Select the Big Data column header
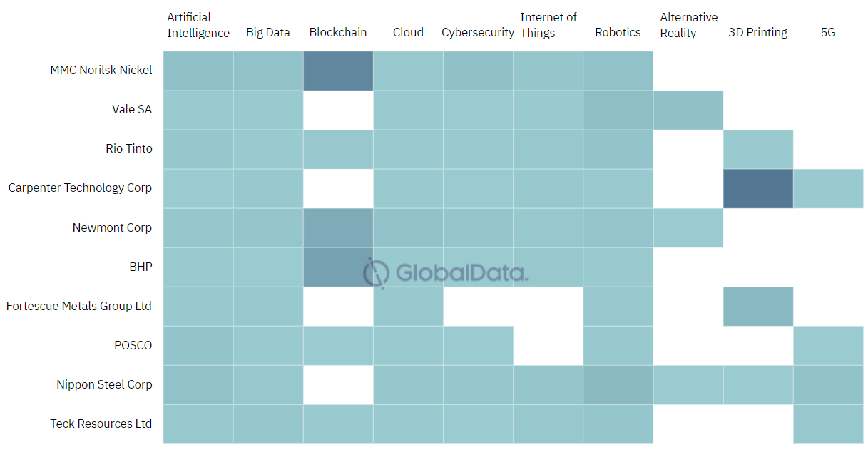868x462 pixels. pyautogui.click(x=268, y=32)
